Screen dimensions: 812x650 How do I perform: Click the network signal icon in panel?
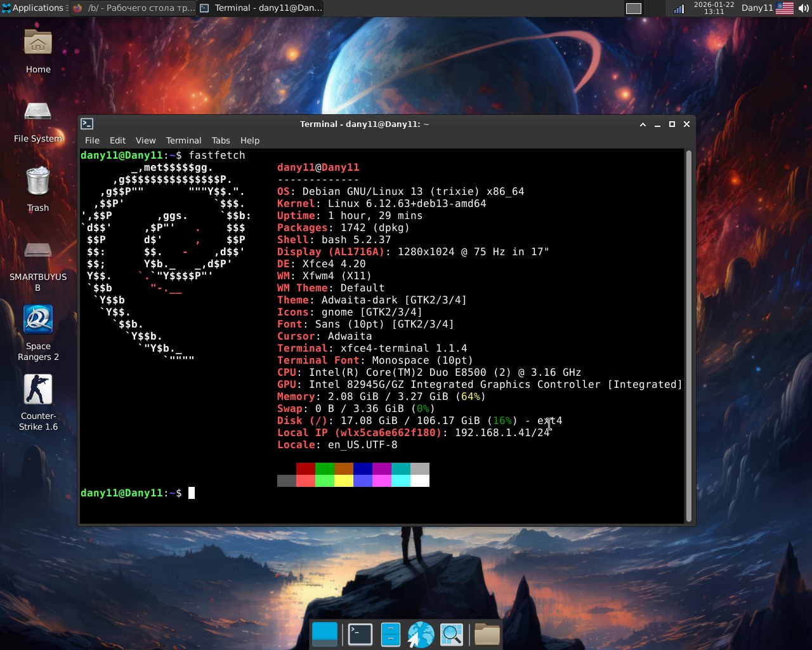click(x=679, y=8)
